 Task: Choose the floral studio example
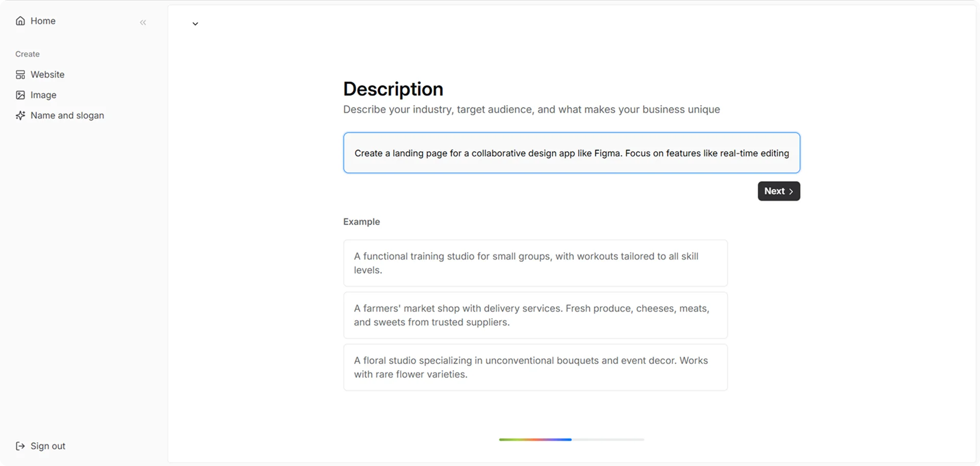(535, 367)
